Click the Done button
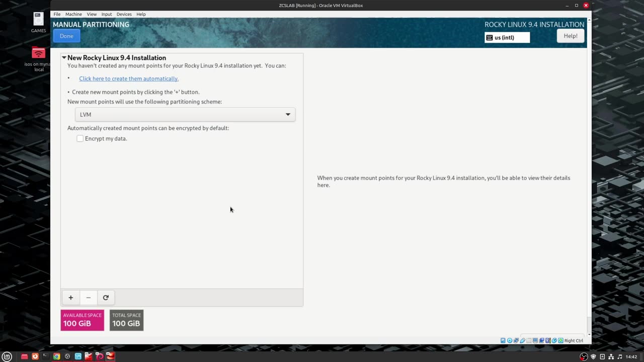The image size is (644, 362). (66, 36)
